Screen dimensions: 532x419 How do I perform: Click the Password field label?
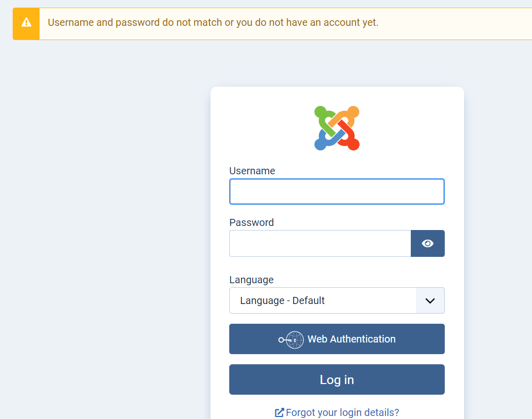tap(252, 222)
